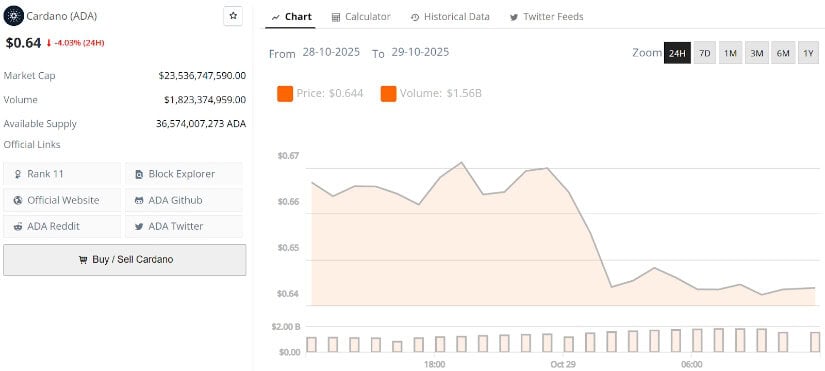
Task: Click the Oct 29 time axis label
Action: [563, 364]
